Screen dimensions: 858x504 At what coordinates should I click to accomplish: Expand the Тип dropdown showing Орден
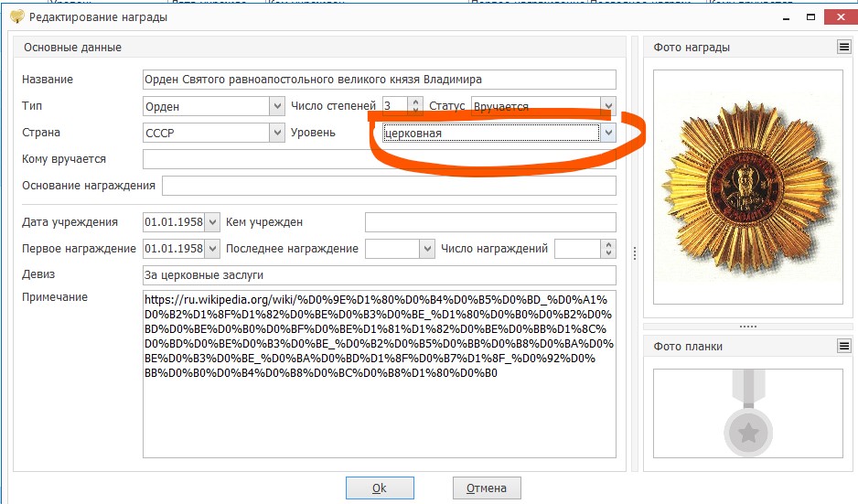[277, 106]
